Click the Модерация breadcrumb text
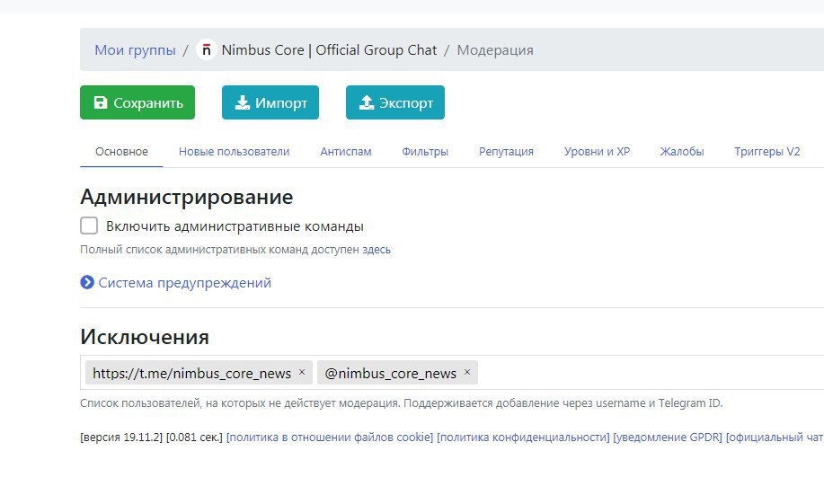This screenshot has width=824, height=504. click(x=495, y=50)
